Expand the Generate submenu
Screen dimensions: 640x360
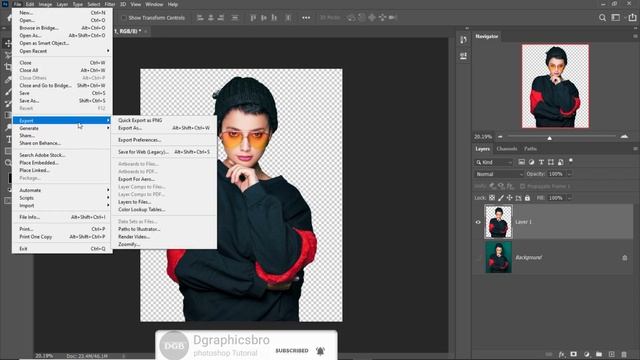click(x=62, y=128)
